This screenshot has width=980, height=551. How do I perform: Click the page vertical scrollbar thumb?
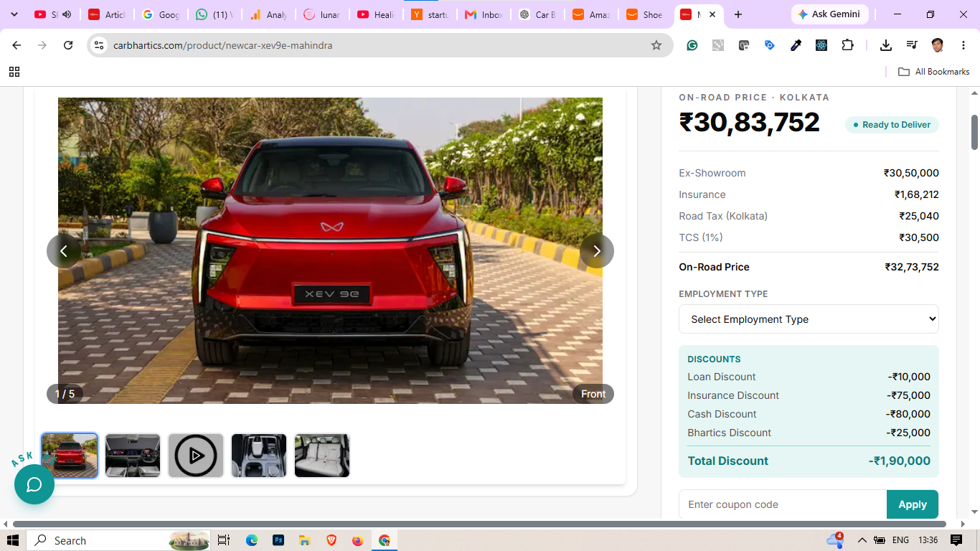coord(975,132)
